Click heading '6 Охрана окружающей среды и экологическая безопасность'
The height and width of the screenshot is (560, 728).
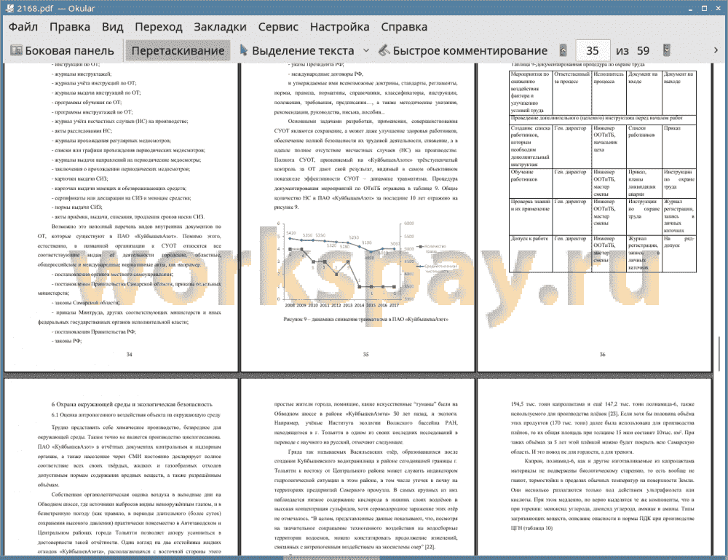tap(132, 404)
